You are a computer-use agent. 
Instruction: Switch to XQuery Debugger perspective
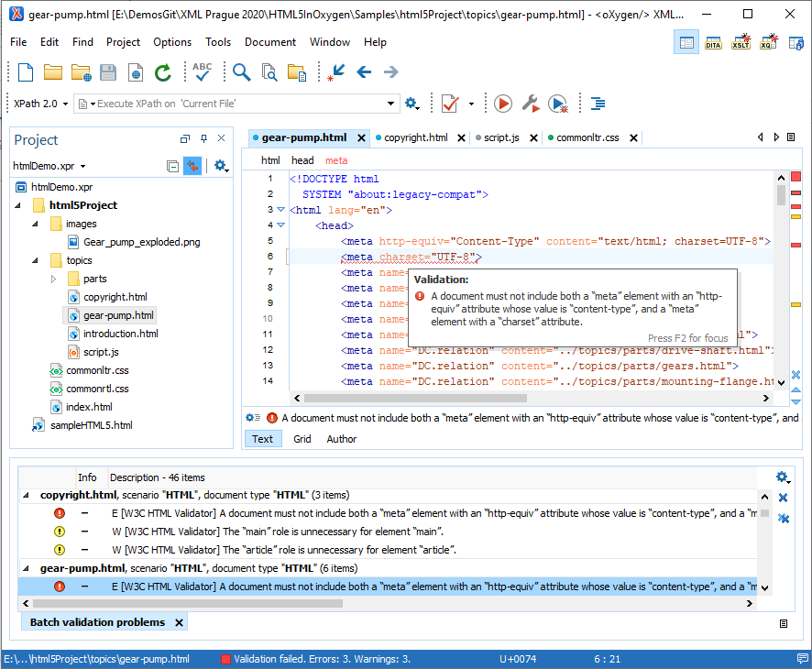pyautogui.click(x=769, y=42)
